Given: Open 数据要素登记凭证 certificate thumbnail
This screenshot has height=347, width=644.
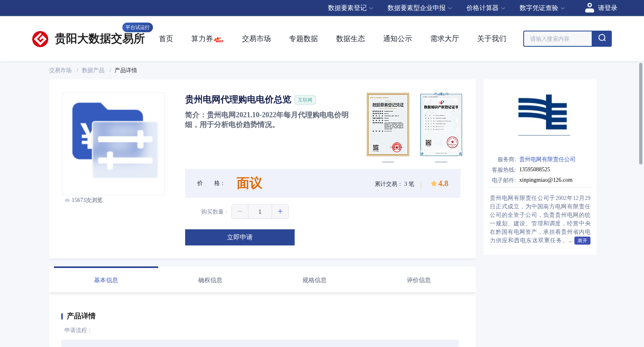Looking at the screenshot, I should click(x=388, y=125).
